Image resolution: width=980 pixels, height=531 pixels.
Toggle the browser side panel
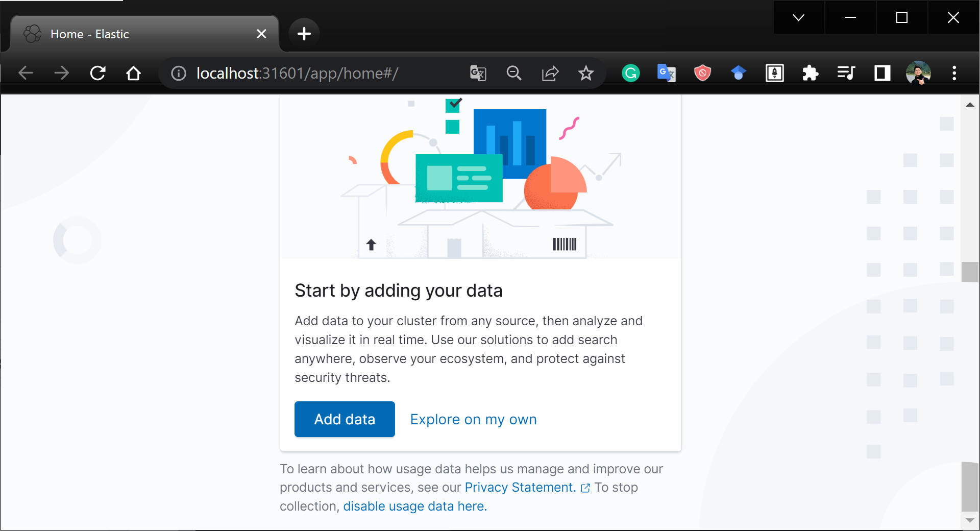click(x=883, y=73)
